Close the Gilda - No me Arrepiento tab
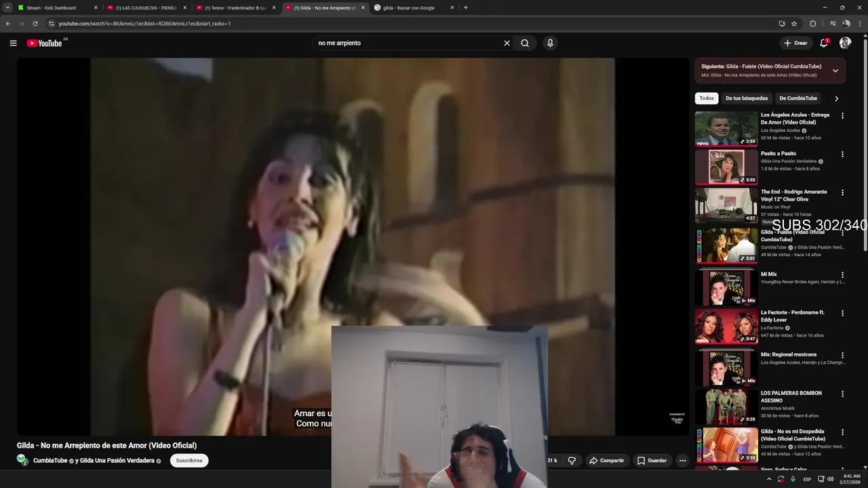 pyautogui.click(x=363, y=7)
